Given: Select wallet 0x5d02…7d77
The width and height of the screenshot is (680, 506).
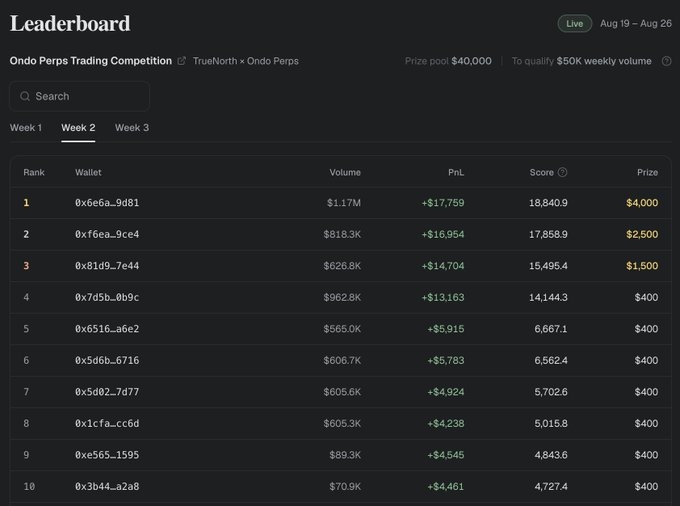Looking at the screenshot, I should coord(107,392).
